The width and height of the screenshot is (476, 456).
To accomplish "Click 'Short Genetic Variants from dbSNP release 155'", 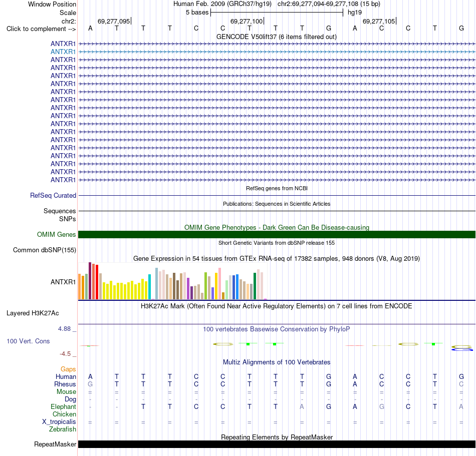I will pyautogui.click(x=277, y=243).
